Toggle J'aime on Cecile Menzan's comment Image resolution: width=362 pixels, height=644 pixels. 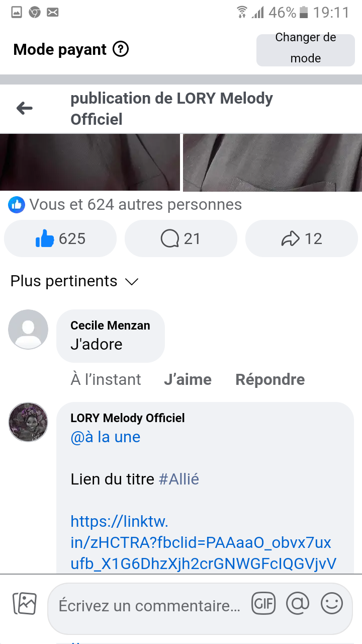click(x=188, y=379)
